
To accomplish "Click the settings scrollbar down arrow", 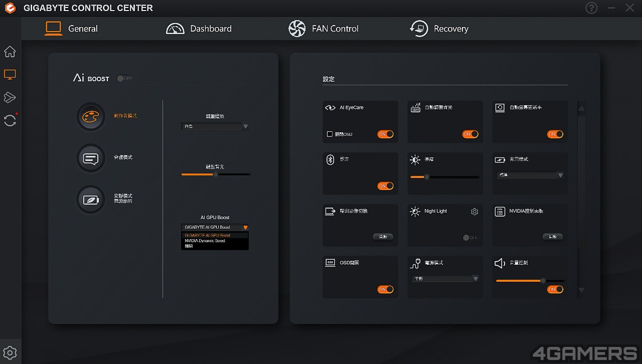I will click(582, 290).
